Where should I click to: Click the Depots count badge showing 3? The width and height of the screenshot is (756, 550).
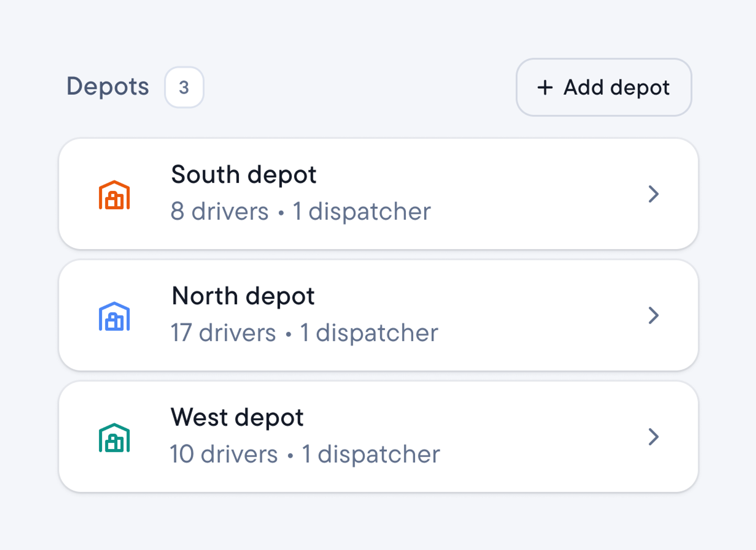184,87
